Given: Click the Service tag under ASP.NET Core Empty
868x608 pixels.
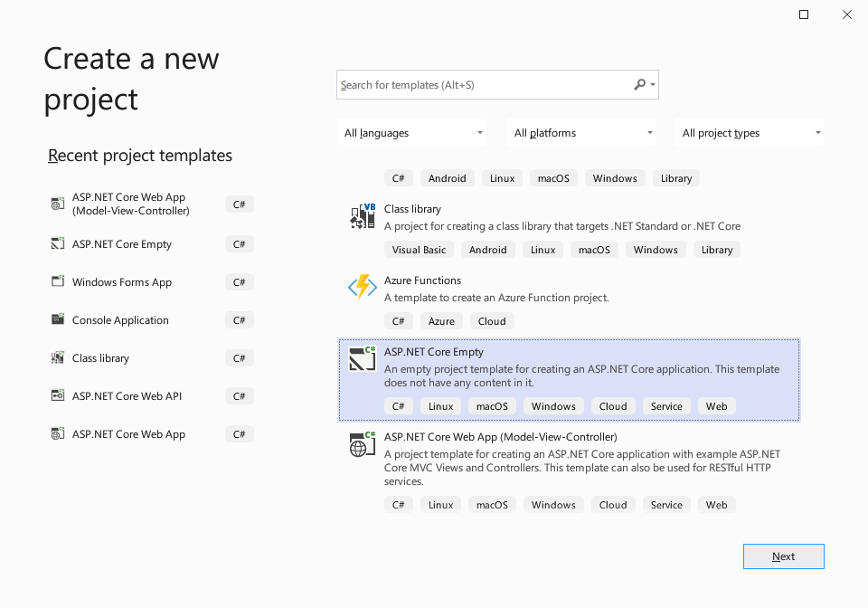Looking at the screenshot, I should [666, 406].
